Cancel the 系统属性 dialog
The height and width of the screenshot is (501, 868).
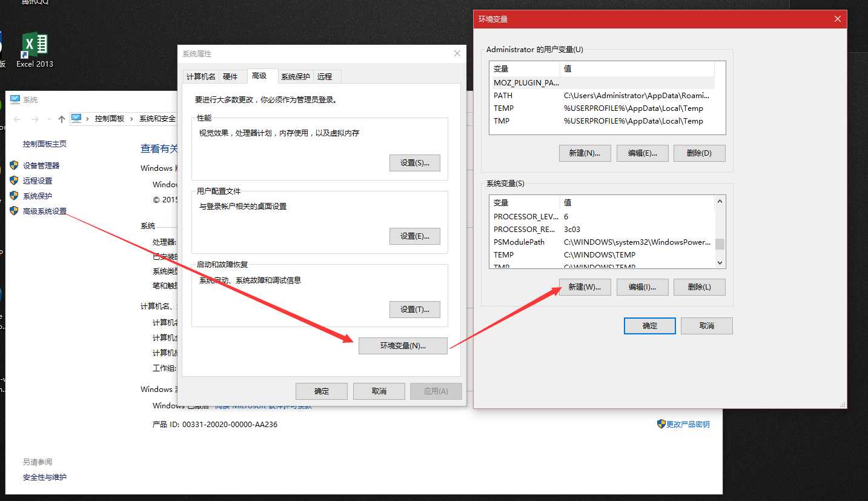tap(379, 391)
